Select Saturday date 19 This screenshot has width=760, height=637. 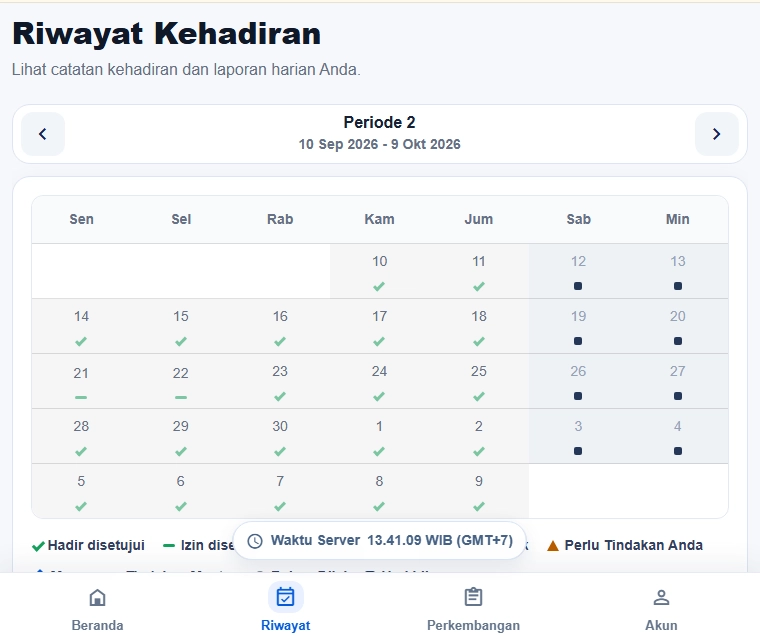pos(578,326)
